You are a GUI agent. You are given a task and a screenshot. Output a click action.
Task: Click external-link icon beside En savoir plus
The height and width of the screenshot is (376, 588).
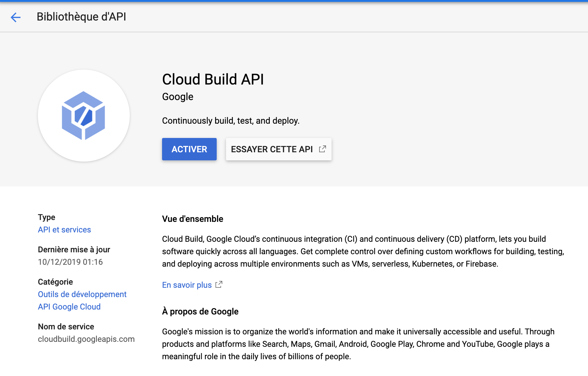[x=219, y=284]
